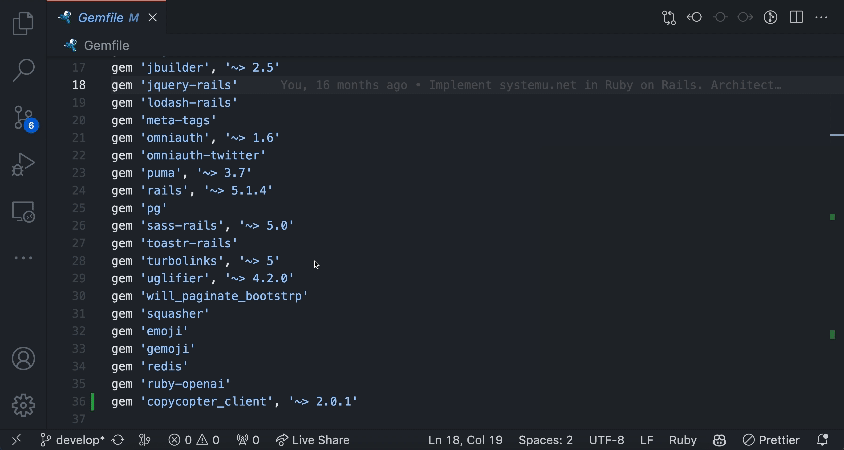Screen dimensions: 844x450
Task: Open the Manage gear menu
Action: pos(23,405)
